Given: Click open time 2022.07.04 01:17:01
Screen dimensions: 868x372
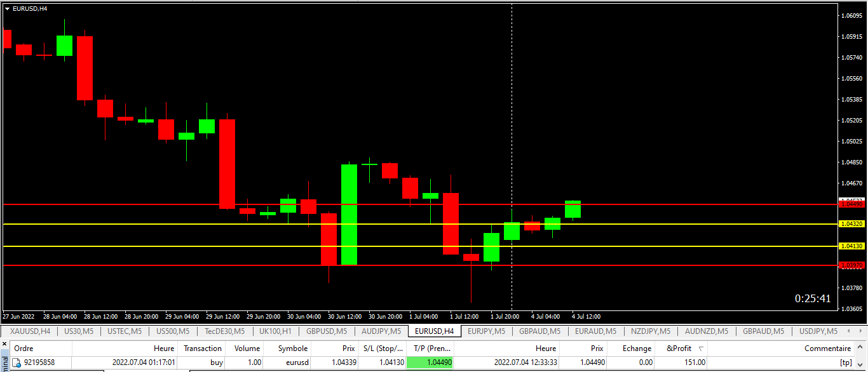Looking at the screenshot, I should (144, 362).
